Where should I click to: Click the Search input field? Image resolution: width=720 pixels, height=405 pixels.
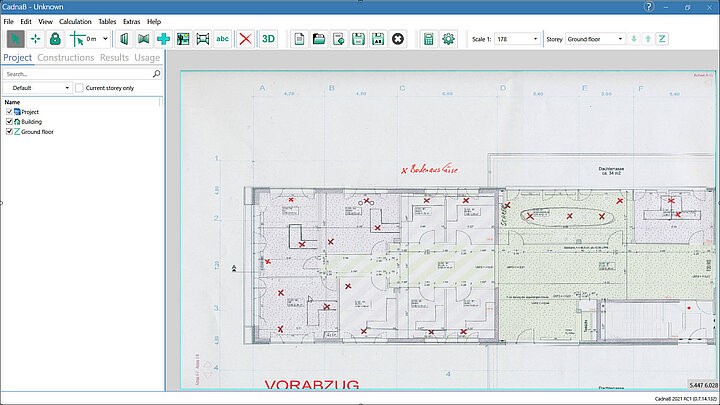pyautogui.click(x=76, y=74)
